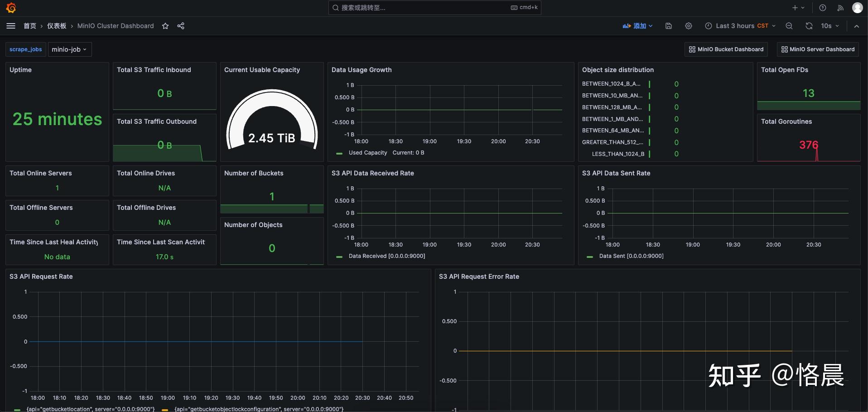Open the 10s refresh interval dropdown
Screen dimensions: 868x412
[x=830, y=26]
